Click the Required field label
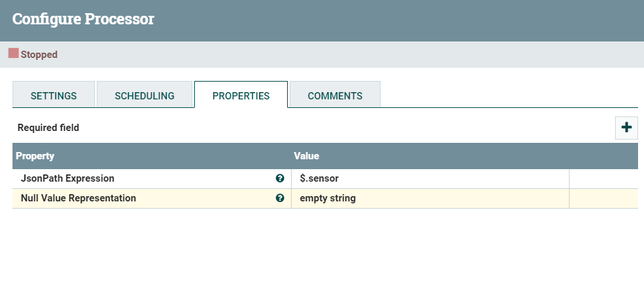644x285 pixels. tap(48, 128)
